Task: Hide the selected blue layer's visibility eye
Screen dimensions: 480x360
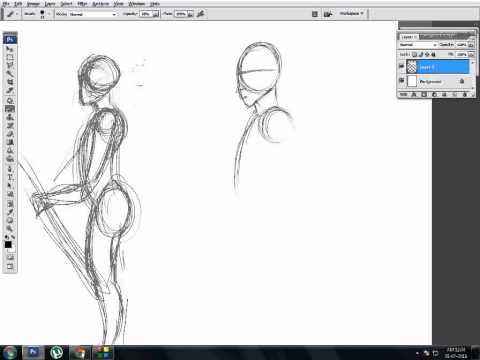Action: (401, 66)
